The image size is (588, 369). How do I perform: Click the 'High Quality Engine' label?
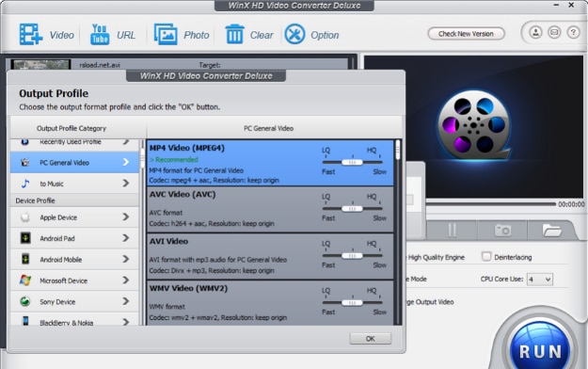[x=437, y=258]
